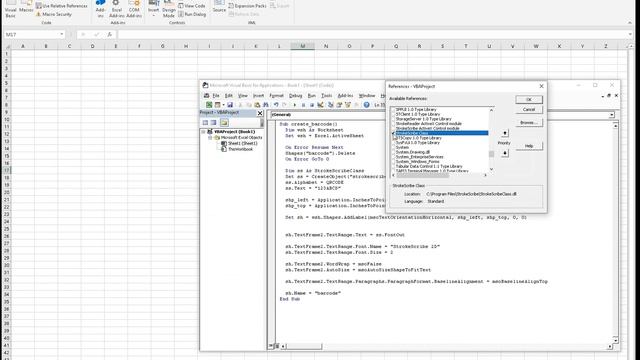Open the Insert controls dropdown in ribbon
The width and height of the screenshot is (640, 360).
[x=153, y=16]
